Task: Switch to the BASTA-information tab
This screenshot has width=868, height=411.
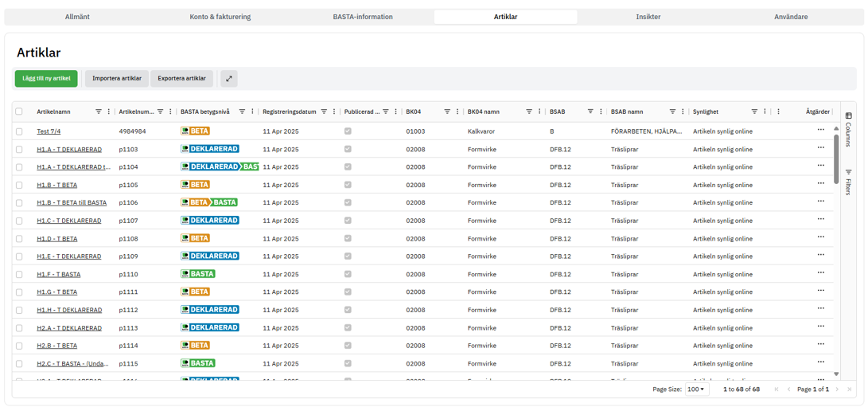Action: point(363,17)
